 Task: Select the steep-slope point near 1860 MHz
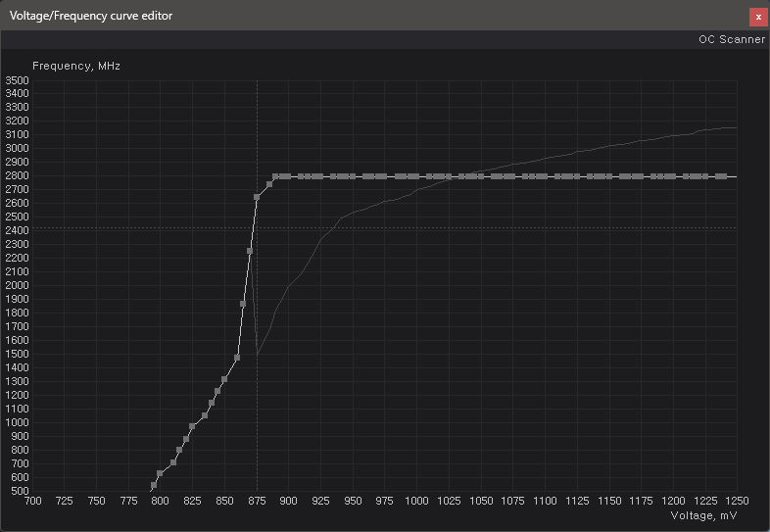tap(243, 304)
